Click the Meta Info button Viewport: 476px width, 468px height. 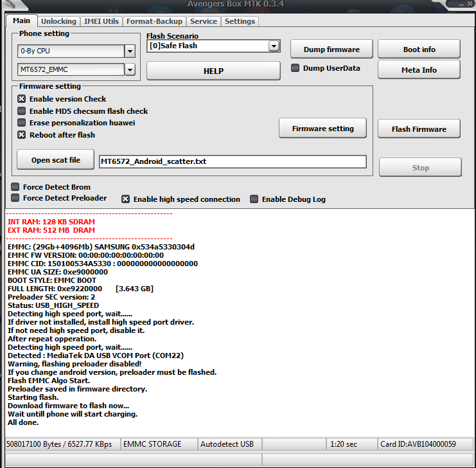pos(419,70)
